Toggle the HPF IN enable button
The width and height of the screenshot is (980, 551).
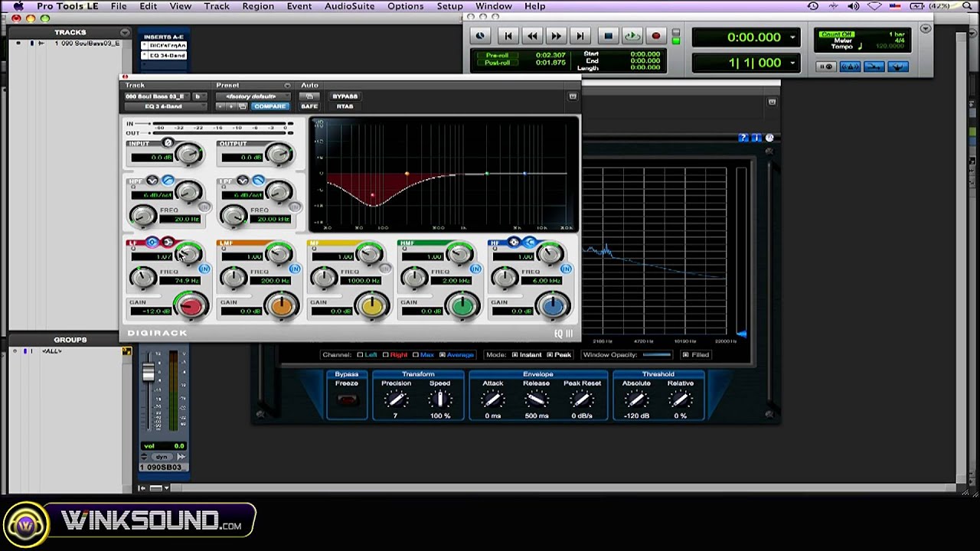(204, 207)
